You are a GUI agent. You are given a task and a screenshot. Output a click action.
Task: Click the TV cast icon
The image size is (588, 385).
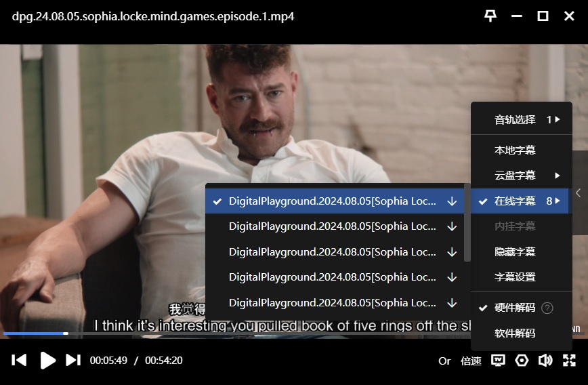pyautogui.click(x=498, y=361)
